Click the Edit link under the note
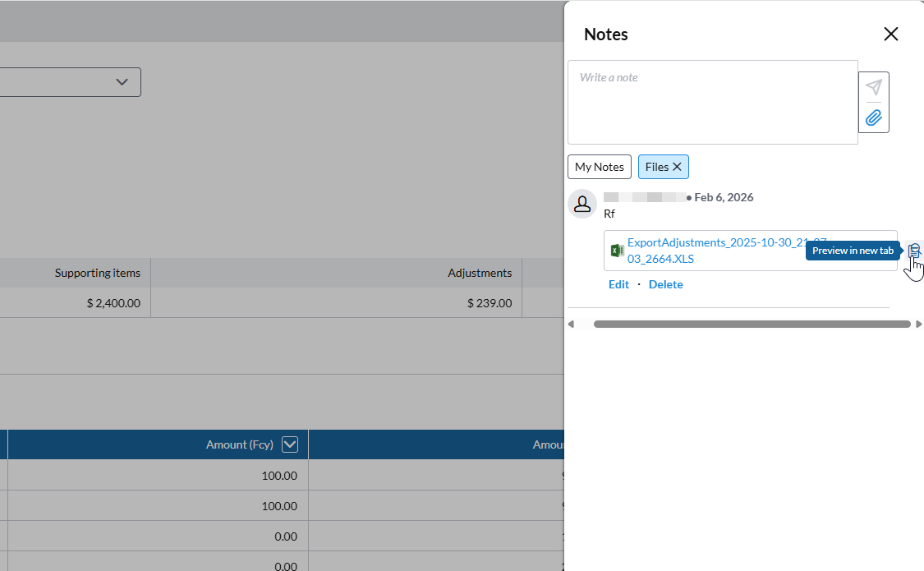Image resolution: width=924 pixels, height=571 pixels. coord(618,284)
